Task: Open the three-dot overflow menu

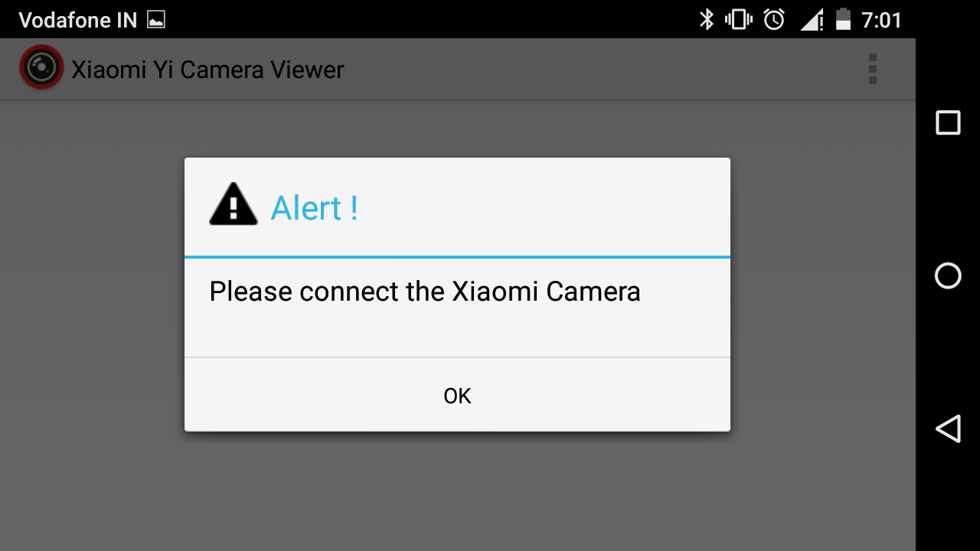Action: pyautogui.click(x=872, y=69)
